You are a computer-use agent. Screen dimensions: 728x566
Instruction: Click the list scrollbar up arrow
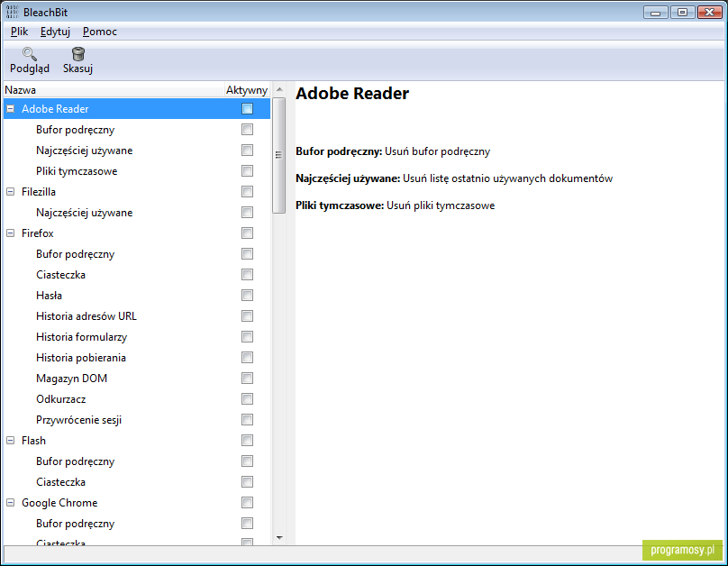[279, 89]
